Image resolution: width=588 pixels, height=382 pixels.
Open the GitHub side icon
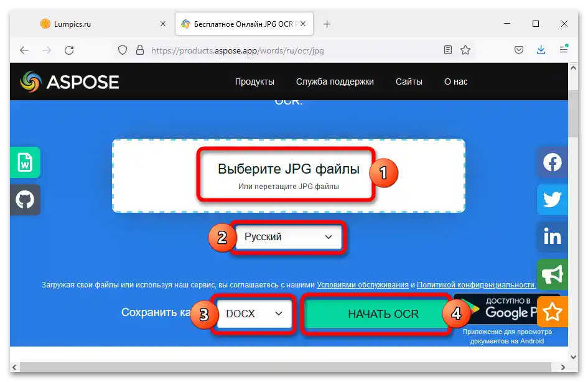25,200
